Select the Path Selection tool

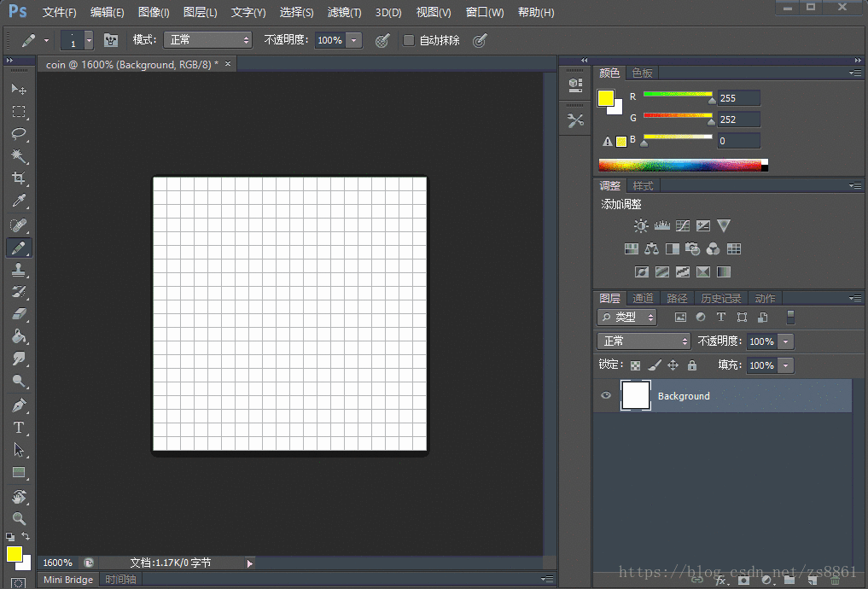[x=19, y=450]
